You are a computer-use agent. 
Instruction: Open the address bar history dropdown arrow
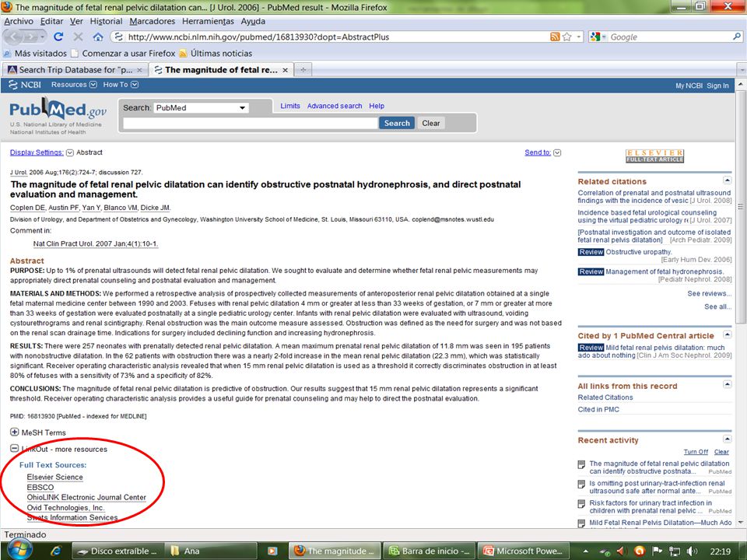click(x=579, y=37)
